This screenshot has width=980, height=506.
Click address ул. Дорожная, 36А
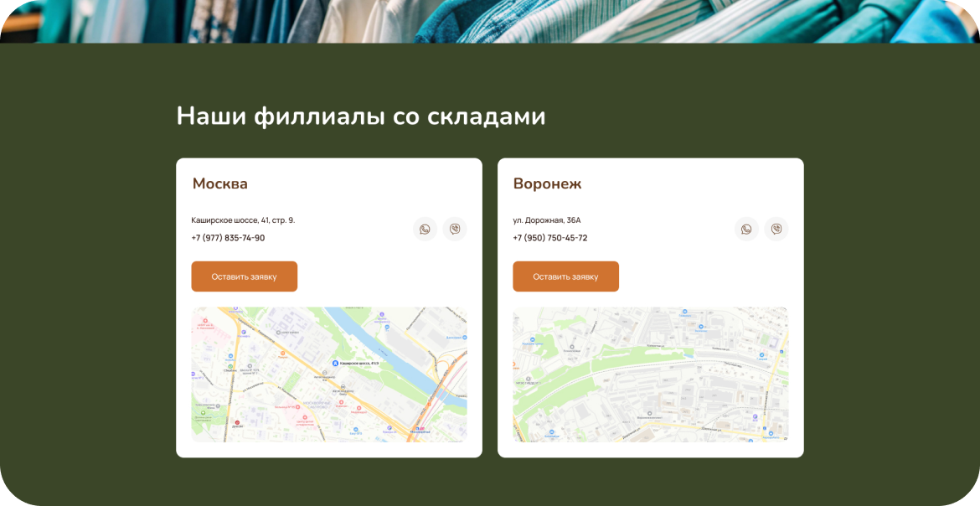pos(546,220)
